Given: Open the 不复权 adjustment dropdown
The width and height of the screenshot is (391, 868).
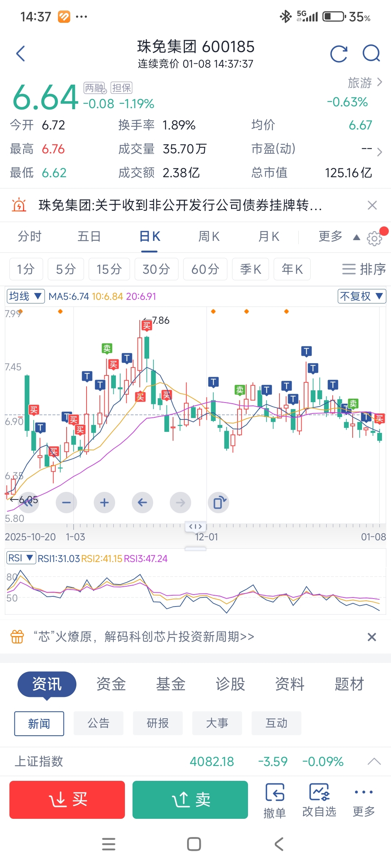Looking at the screenshot, I should 362,296.
